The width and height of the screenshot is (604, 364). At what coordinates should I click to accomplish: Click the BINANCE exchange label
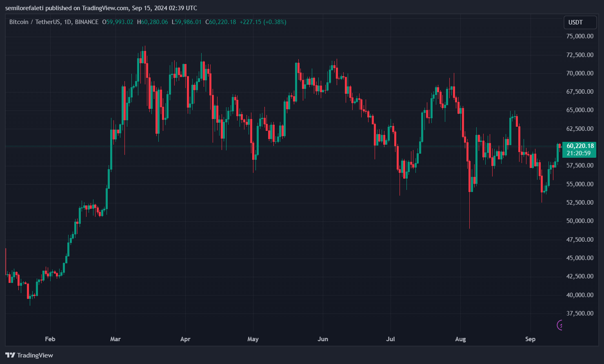[x=87, y=22]
